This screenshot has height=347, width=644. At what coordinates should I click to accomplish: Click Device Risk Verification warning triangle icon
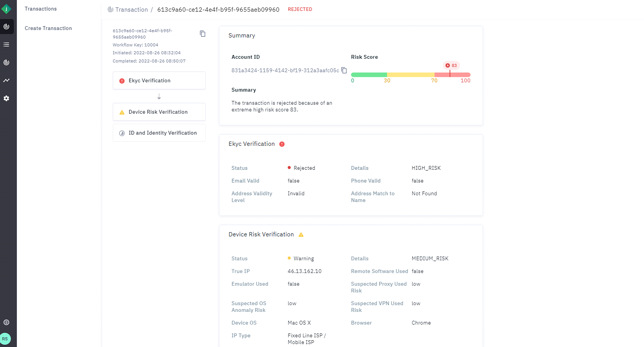click(x=301, y=235)
